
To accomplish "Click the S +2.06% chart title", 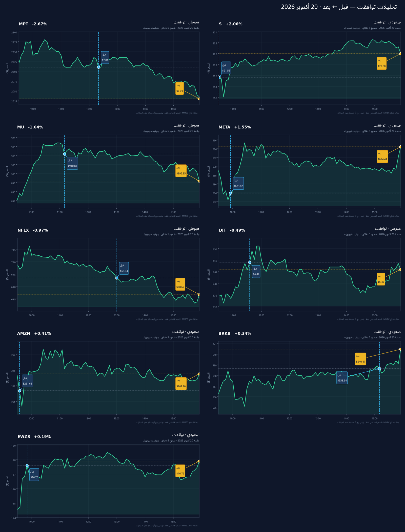I will coord(231,24).
